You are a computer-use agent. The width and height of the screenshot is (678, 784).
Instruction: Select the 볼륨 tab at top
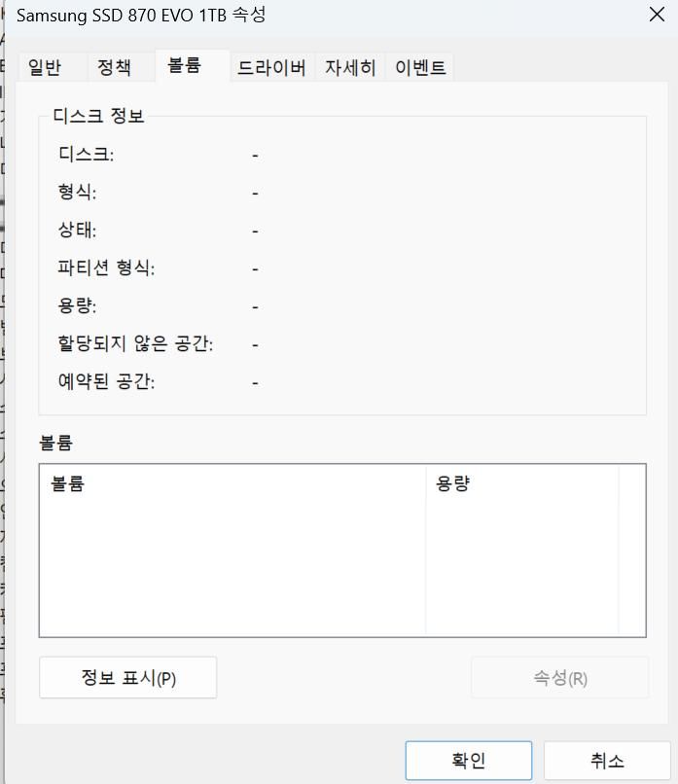(184, 65)
